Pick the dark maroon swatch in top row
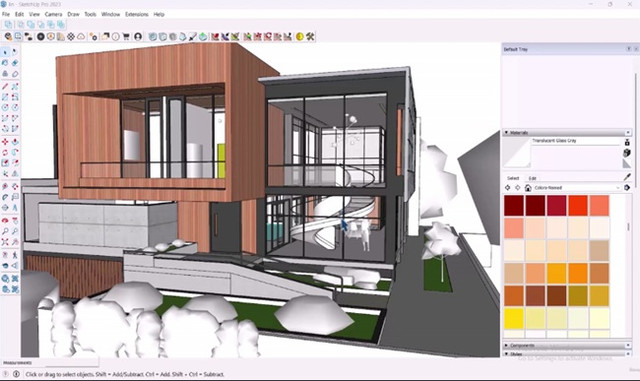The height and width of the screenshot is (381, 640). [514, 205]
